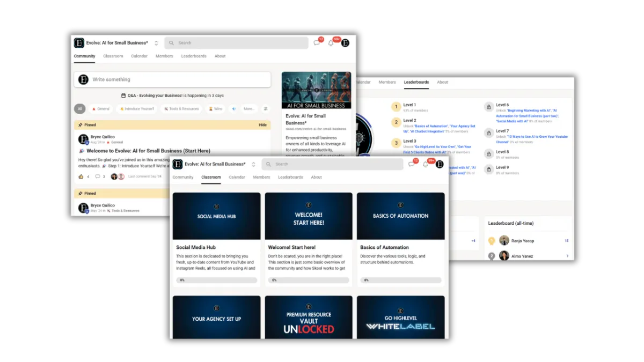Screen dimensions: 644x362
Task: Open Calendar tab in Classroom window
Action: (x=237, y=178)
